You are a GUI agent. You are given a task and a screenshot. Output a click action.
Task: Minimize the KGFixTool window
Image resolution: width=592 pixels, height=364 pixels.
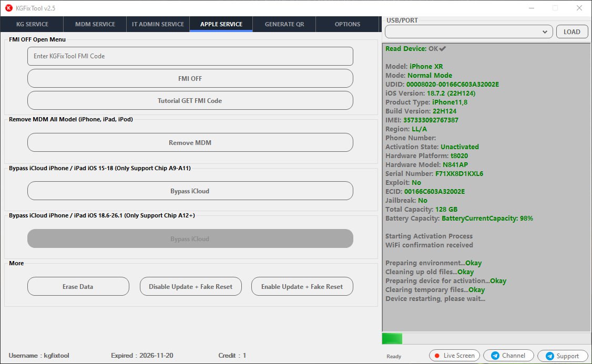coord(532,8)
